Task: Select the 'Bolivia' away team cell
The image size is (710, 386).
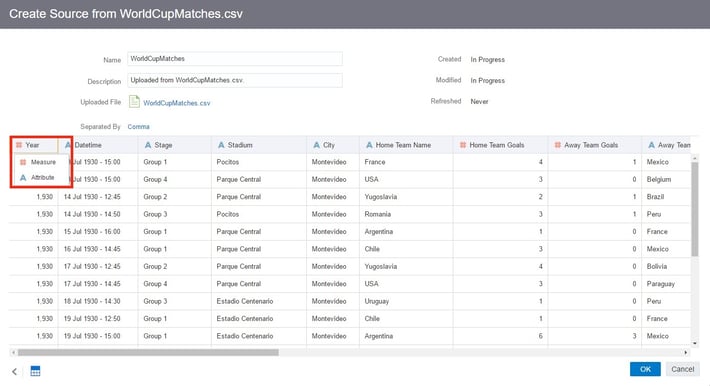Action: tap(666, 266)
